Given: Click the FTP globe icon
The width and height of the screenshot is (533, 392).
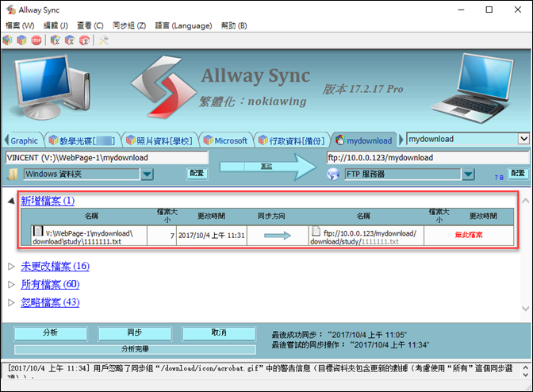Looking at the screenshot, I should (333, 174).
